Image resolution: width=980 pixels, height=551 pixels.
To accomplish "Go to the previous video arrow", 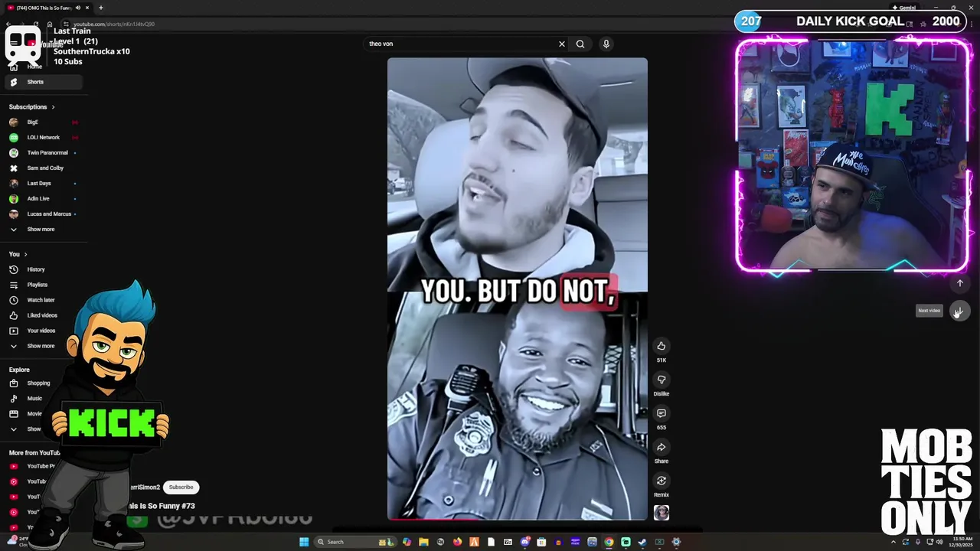I will pos(959,283).
